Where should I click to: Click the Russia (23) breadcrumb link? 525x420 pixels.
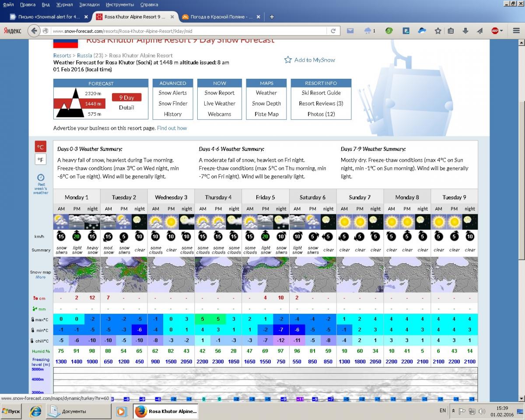pyautogui.click(x=91, y=56)
